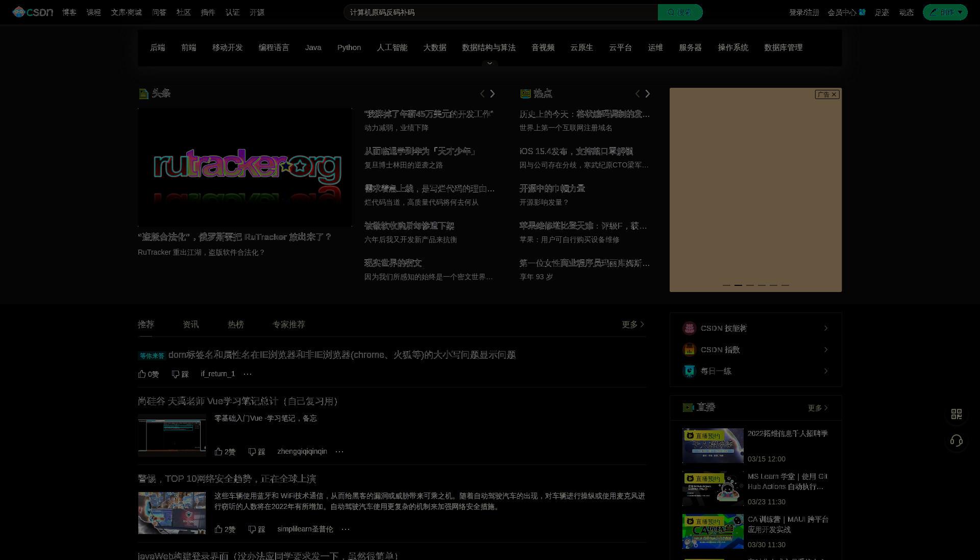This screenshot has width=980, height=560.
Task: Open 社区 in top navigation
Action: [184, 12]
